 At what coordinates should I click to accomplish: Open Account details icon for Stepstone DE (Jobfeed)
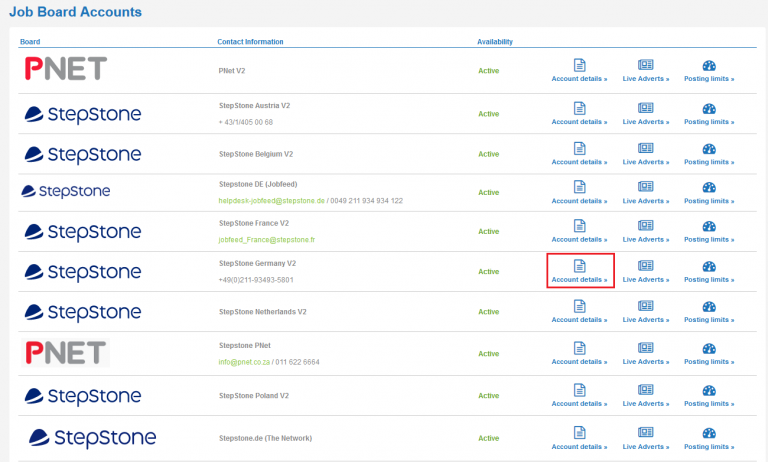[x=579, y=187]
